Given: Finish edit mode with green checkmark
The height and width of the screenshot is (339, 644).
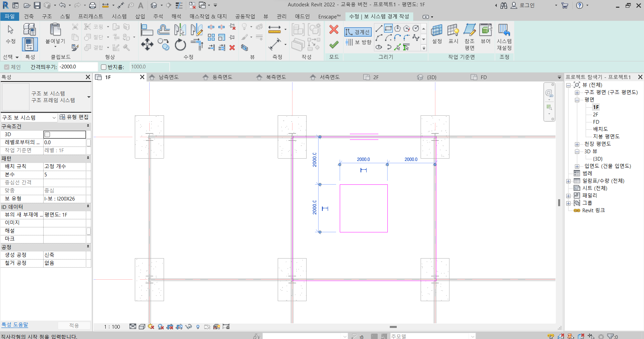Looking at the screenshot, I should tap(334, 44).
